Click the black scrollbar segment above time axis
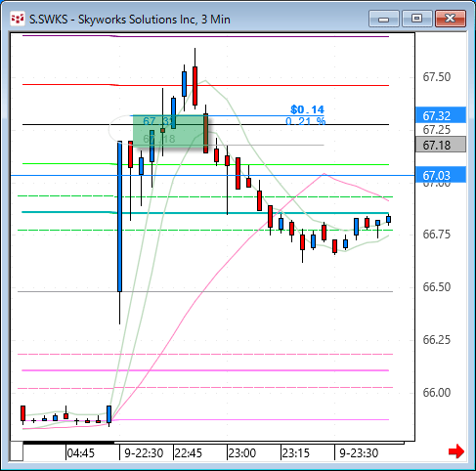476x471 pixels. tap(68, 443)
